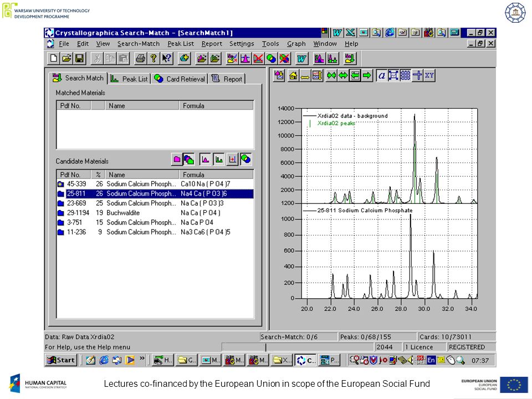Open the Settings menu
The height and width of the screenshot is (399, 532).
coord(242,43)
